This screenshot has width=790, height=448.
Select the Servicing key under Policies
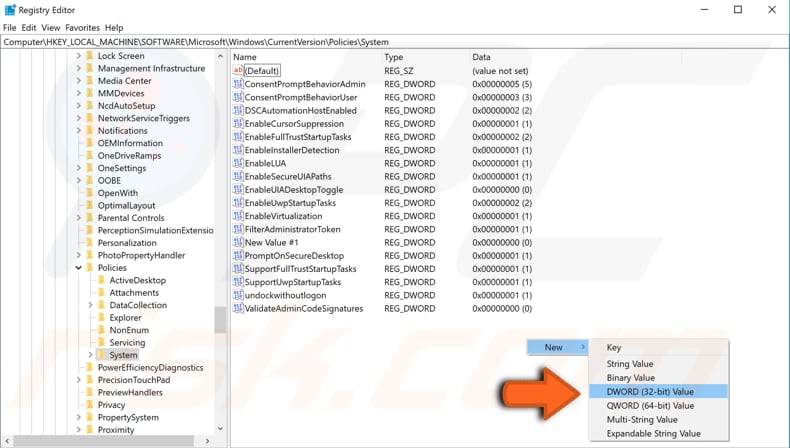(127, 343)
